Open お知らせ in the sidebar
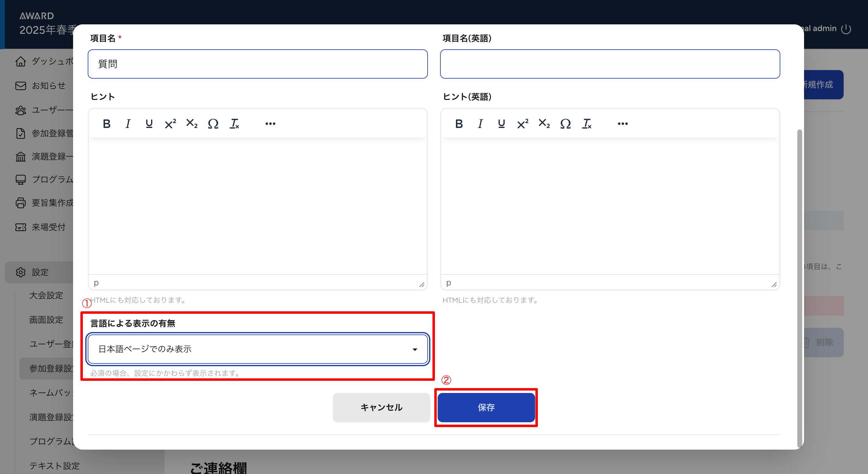Image resolution: width=868 pixels, height=474 pixels. coord(48,86)
